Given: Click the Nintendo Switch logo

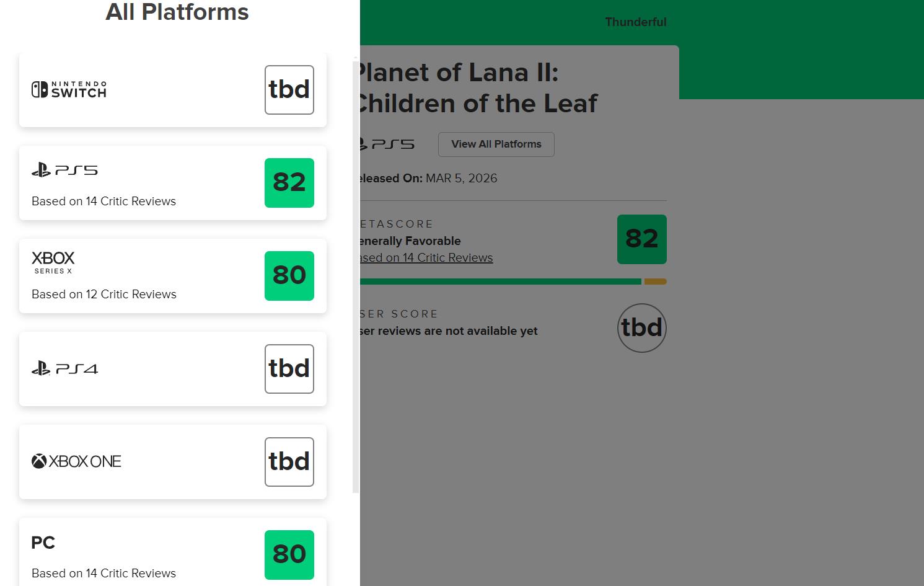Looking at the screenshot, I should [69, 90].
